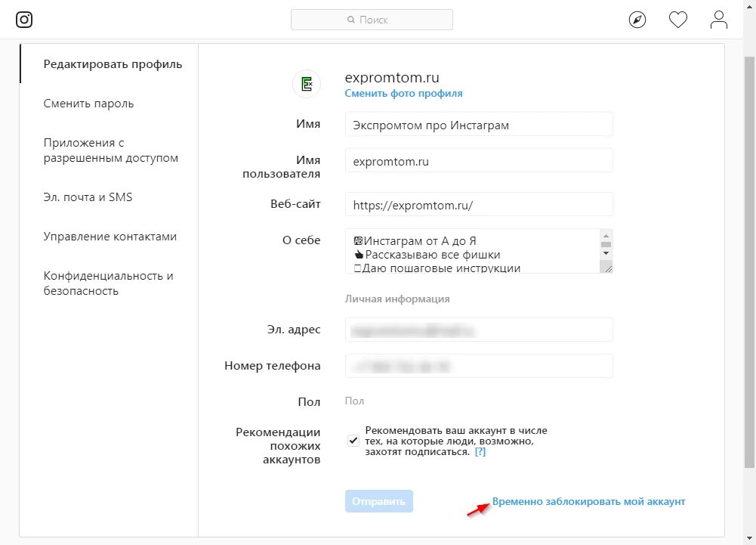Go to Instagram home via the camera logo
The height and width of the screenshot is (545, 756).
[x=24, y=20]
